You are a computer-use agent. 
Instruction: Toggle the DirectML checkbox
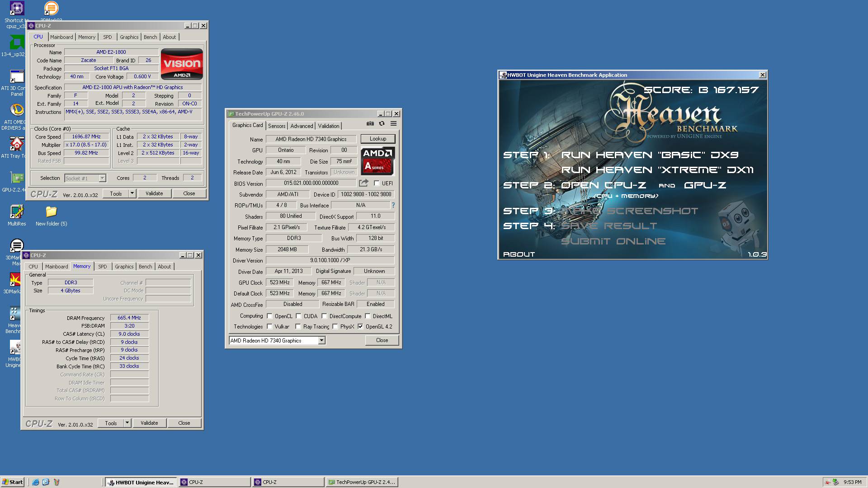tap(368, 316)
